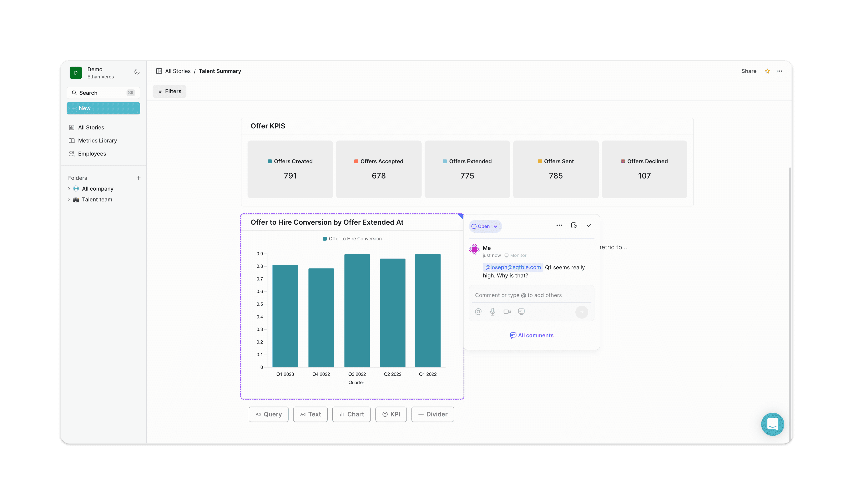This screenshot has height=504, width=853.
Task: Toggle dark mode moon icon
Action: click(137, 72)
